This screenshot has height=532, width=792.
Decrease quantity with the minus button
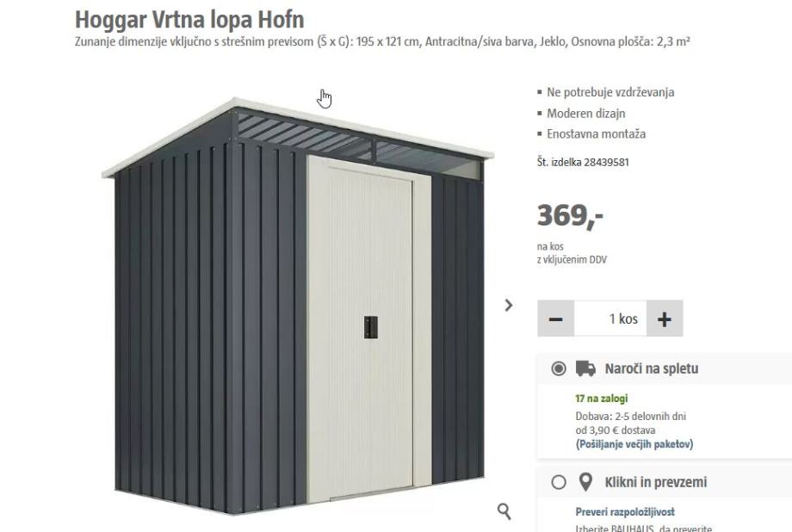[x=555, y=319]
